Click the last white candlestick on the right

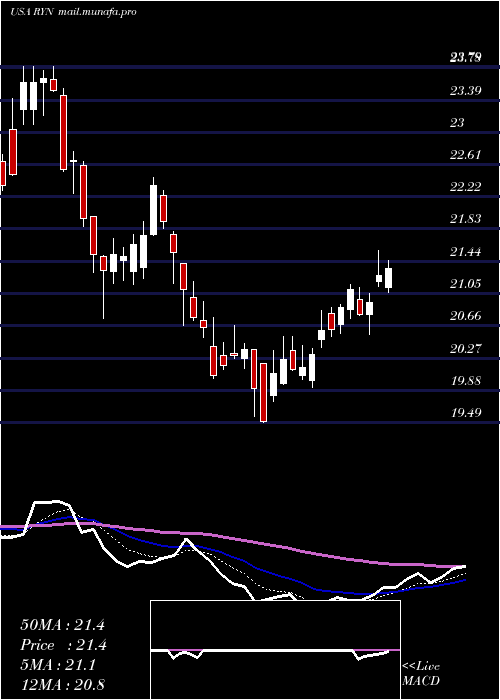(388, 278)
